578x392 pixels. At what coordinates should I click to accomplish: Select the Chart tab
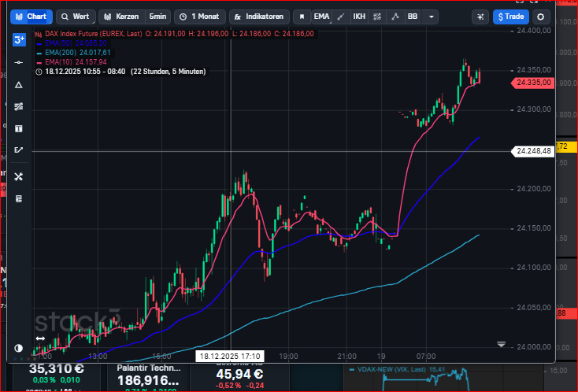31,17
